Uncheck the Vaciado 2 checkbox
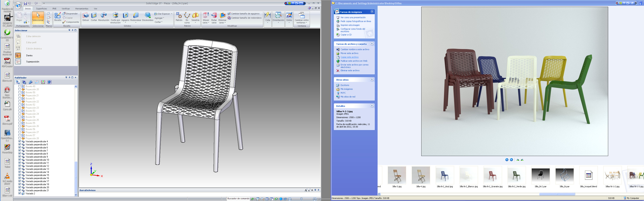Viewport: 644px width, 201px height. click(20, 194)
